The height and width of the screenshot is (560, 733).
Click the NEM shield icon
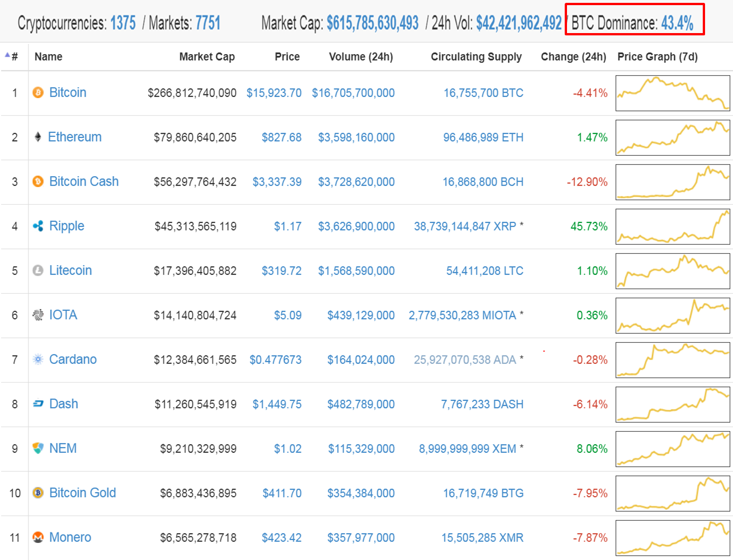[38, 448]
